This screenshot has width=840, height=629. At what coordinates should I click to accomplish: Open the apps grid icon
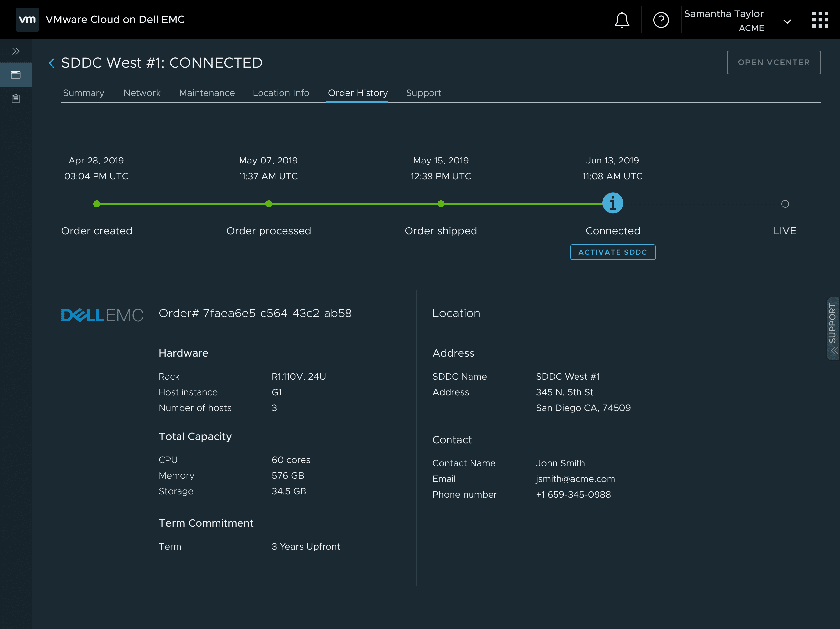pyautogui.click(x=820, y=20)
